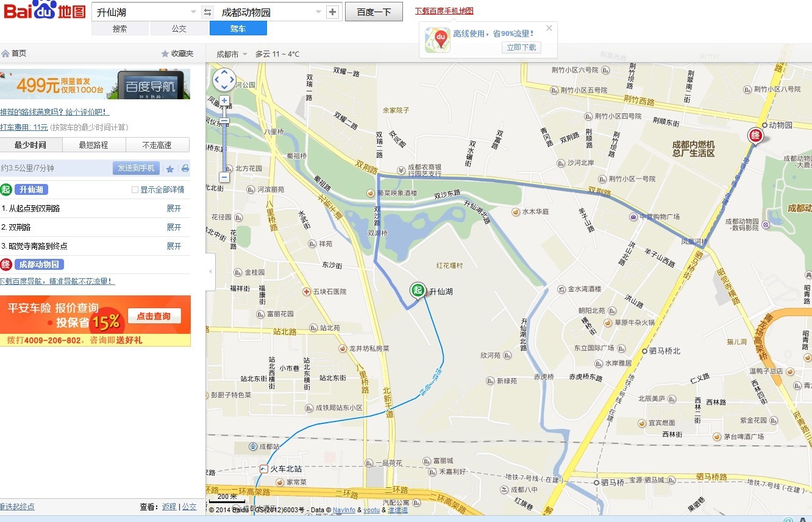The width and height of the screenshot is (812, 522).
Task: Click the 驷马桥北 station marker on the map
Action: [x=644, y=351]
